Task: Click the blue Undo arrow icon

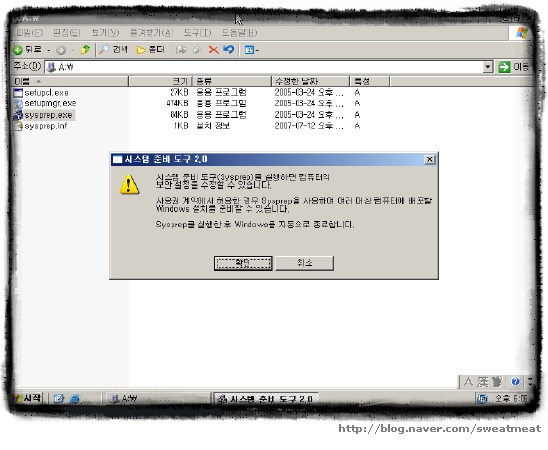Action: tap(229, 49)
